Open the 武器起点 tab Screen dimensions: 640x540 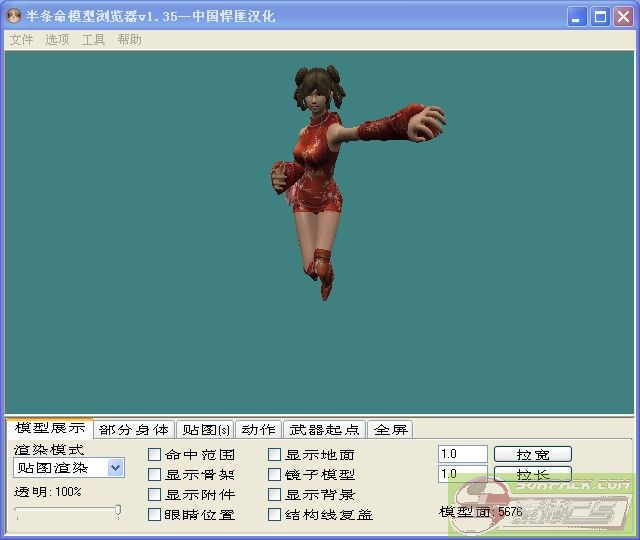coord(324,430)
